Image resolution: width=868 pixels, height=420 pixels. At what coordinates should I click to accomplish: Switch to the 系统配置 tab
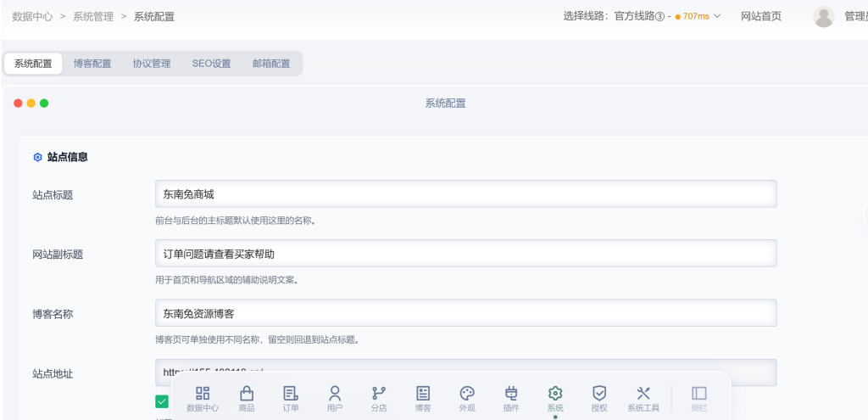tap(33, 64)
